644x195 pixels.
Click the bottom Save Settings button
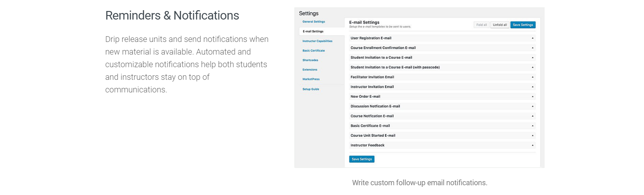point(362,159)
